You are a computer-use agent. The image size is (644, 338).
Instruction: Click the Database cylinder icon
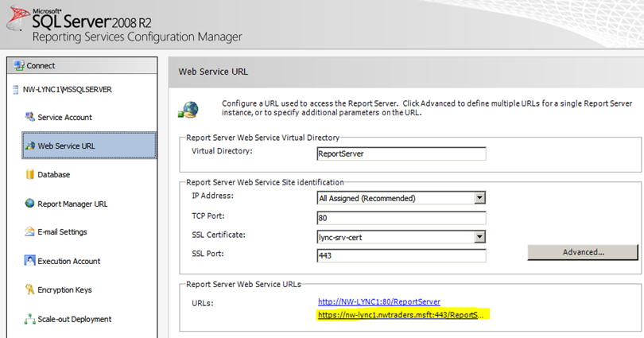pyautogui.click(x=29, y=174)
